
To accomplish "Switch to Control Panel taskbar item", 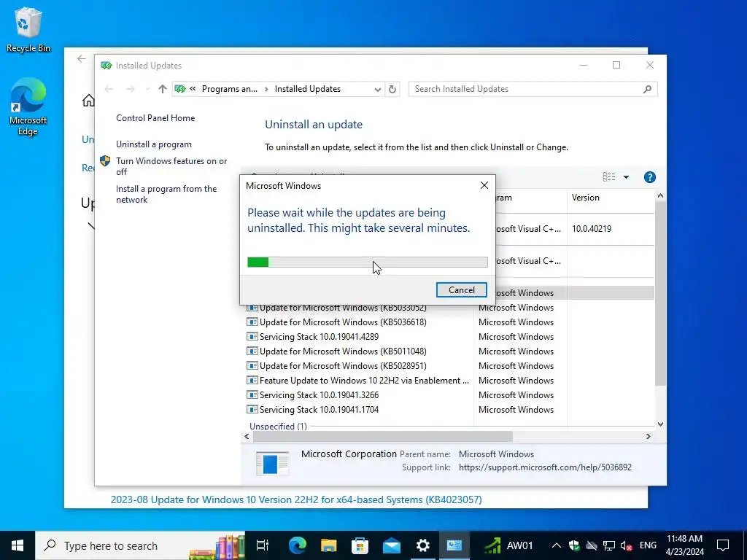I will [x=454, y=545].
